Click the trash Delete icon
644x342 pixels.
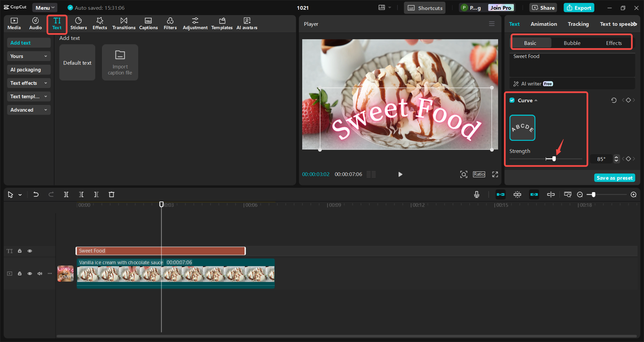[112, 194]
